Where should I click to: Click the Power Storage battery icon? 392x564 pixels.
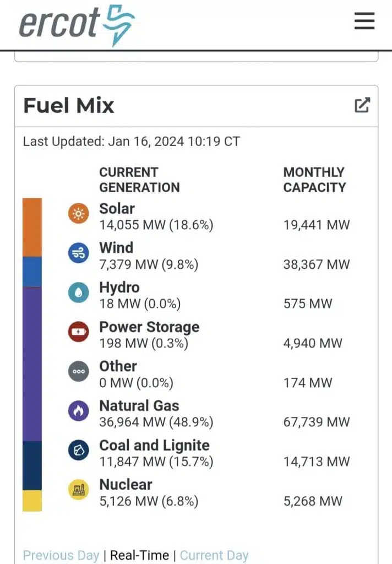coord(79,332)
